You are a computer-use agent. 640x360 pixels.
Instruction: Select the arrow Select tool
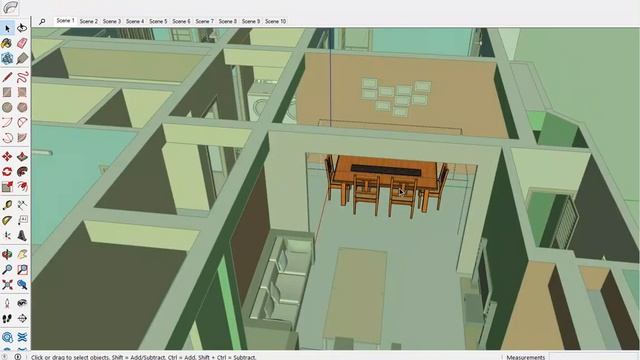coord(7,28)
